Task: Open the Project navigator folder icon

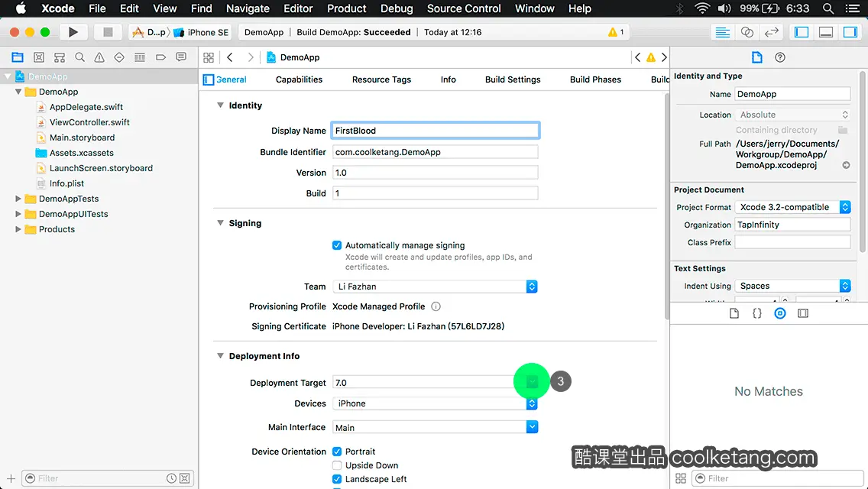Action: (x=18, y=57)
